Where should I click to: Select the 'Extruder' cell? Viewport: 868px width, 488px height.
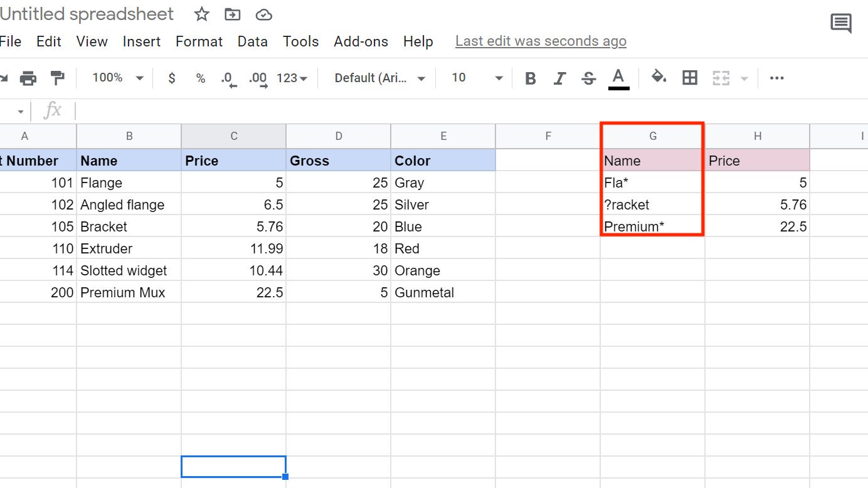pyautogui.click(x=129, y=248)
